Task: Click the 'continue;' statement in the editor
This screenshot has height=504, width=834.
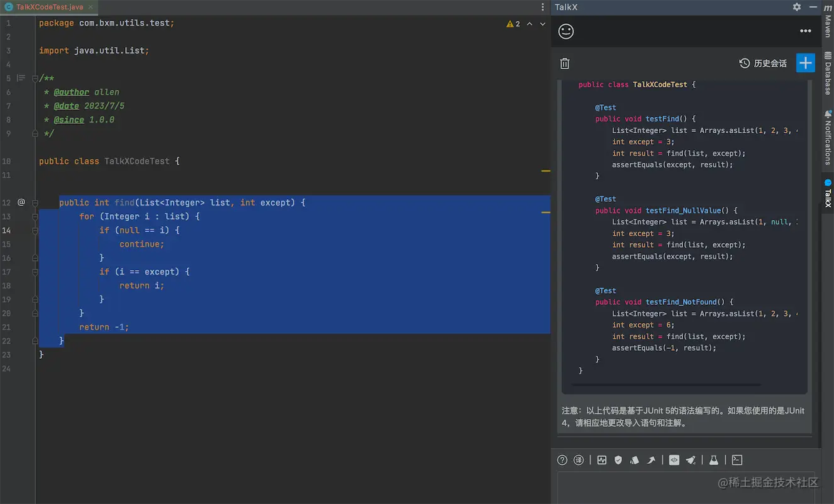Action: pyautogui.click(x=142, y=244)
